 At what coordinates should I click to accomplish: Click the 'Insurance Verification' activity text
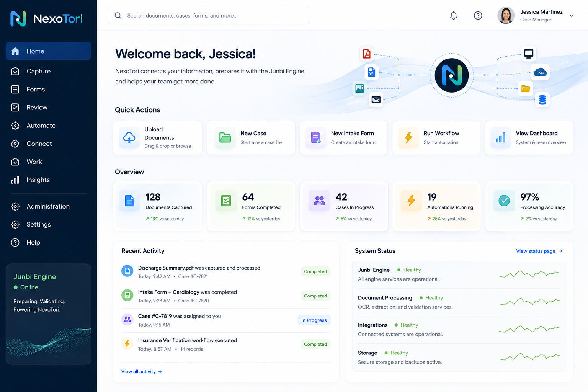[164, 340]
